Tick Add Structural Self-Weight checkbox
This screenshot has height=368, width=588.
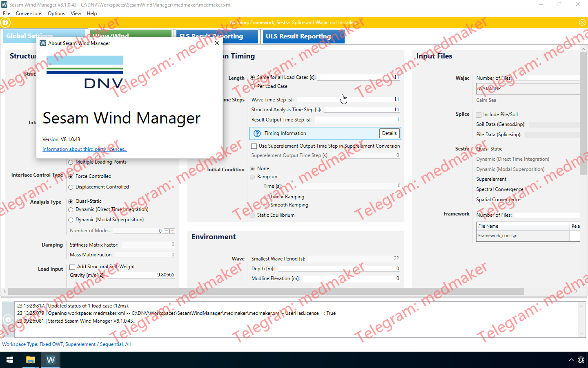click(x=72, y=267)
